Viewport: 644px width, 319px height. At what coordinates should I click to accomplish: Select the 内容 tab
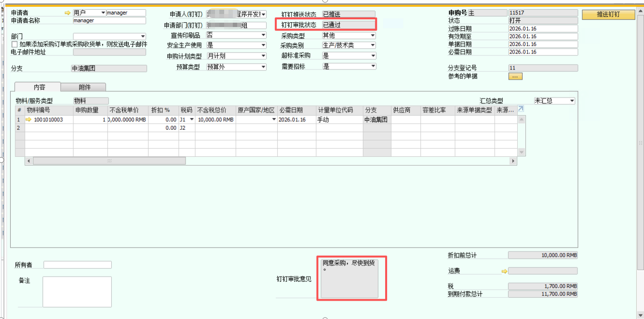coord(39,87)
